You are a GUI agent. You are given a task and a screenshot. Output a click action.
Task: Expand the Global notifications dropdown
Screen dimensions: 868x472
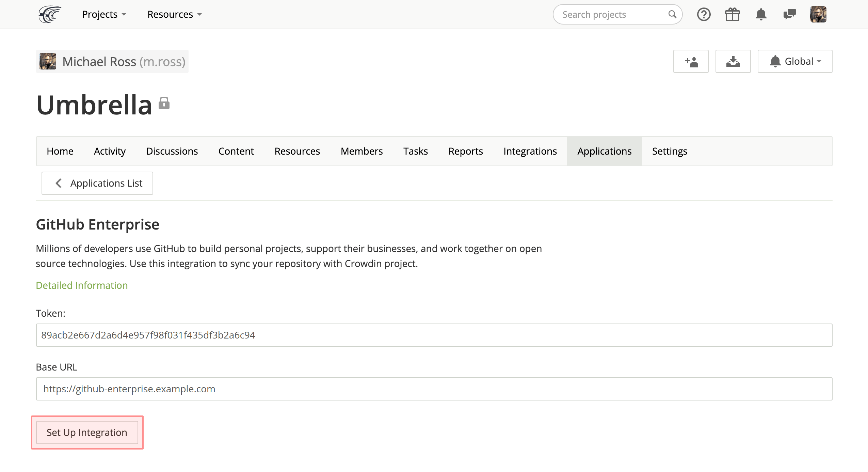(x=795, y=61)
